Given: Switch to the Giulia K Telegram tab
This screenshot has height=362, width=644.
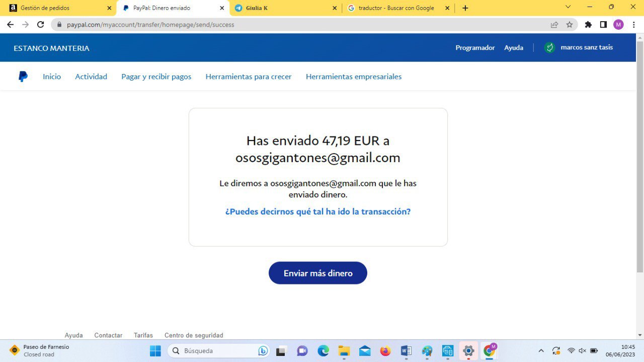Looking at the screenshot, I should click(286, 8).
